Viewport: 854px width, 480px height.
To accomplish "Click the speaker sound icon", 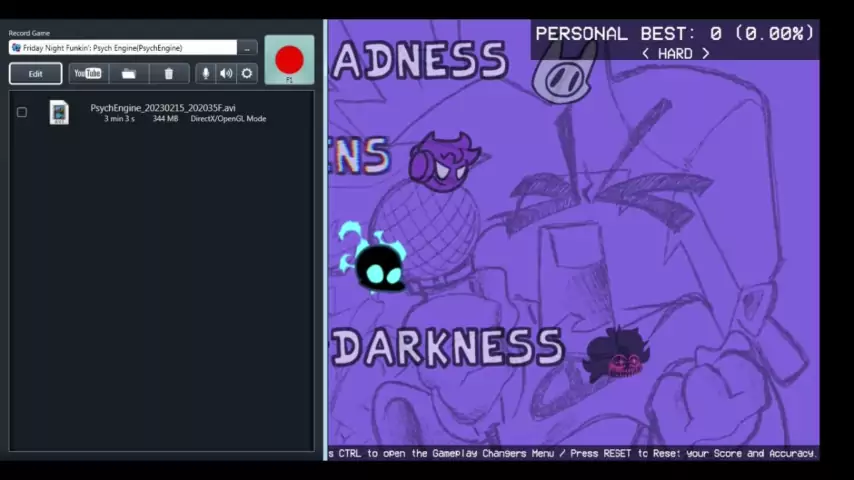I will click(x=226, y=73).
